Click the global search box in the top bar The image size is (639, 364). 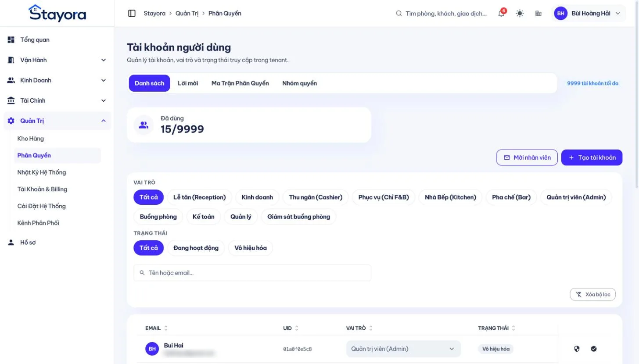(x=442, y=14)
